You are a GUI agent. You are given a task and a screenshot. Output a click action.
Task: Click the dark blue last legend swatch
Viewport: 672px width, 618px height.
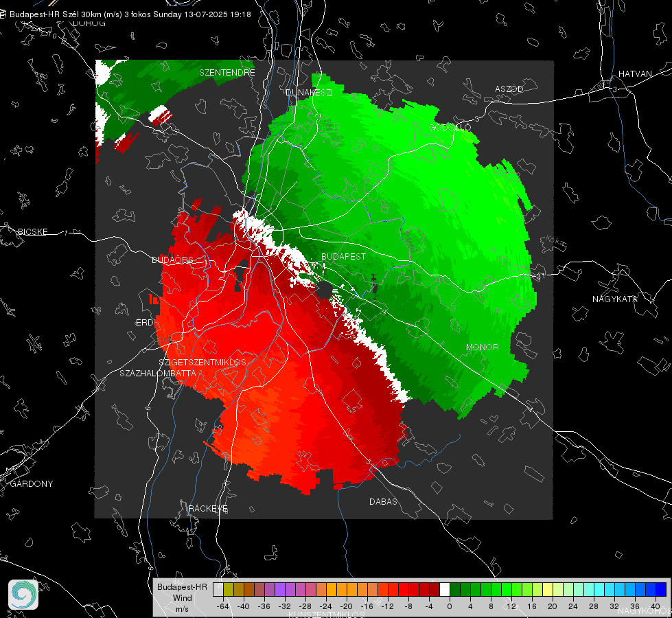click(661, 590)
